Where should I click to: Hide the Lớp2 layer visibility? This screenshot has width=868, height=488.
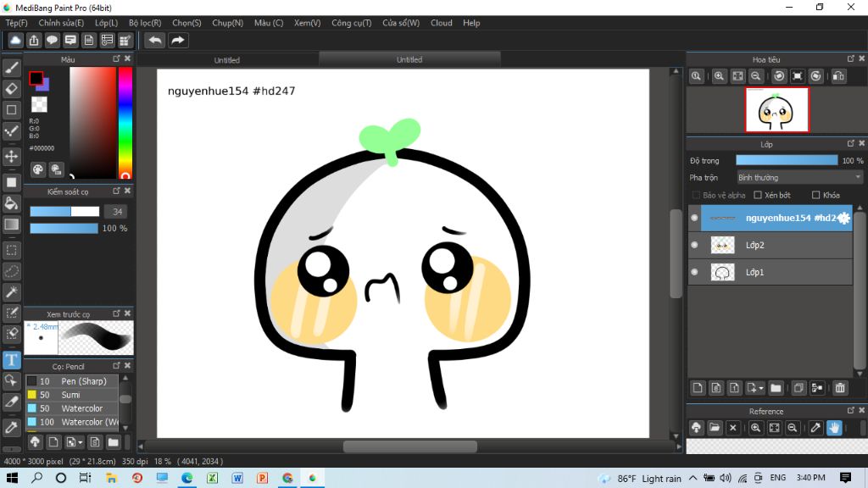(694, 245)
